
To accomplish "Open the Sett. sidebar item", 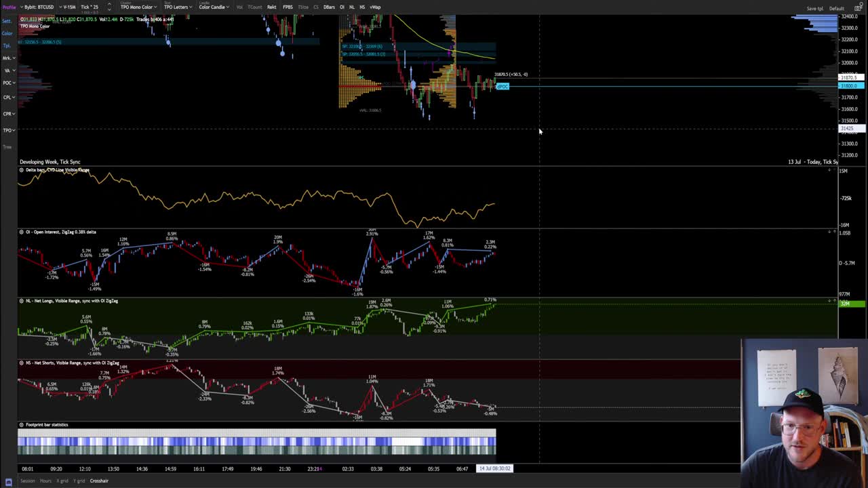I will [x=7, y=21].
